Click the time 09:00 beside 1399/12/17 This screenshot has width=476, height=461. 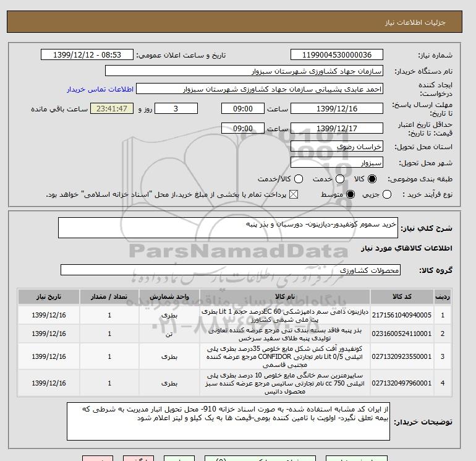click(243, 128)
